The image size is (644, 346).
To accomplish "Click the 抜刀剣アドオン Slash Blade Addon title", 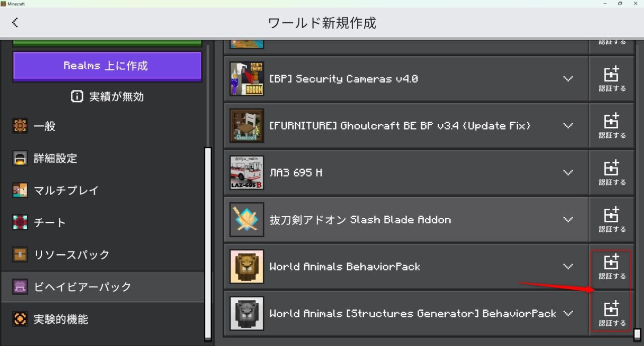I will [x=360, y=220].
